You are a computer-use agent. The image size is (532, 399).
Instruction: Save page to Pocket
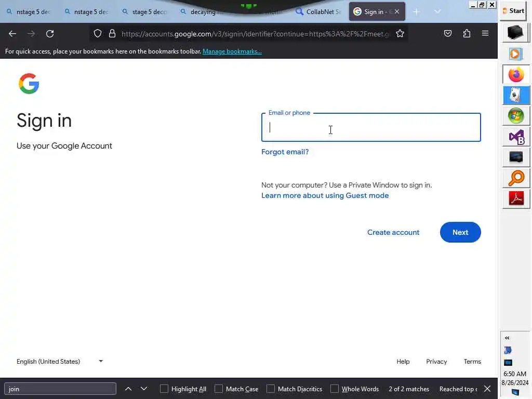pyautogui.click(x=448, y=34)
